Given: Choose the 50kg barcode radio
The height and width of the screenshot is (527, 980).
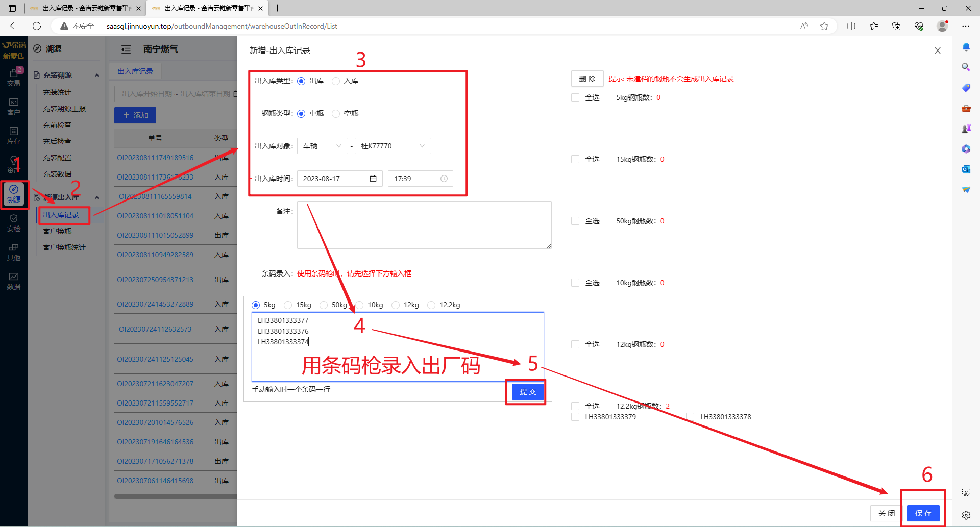Looking at the screenshot, I should click(324, 305).
